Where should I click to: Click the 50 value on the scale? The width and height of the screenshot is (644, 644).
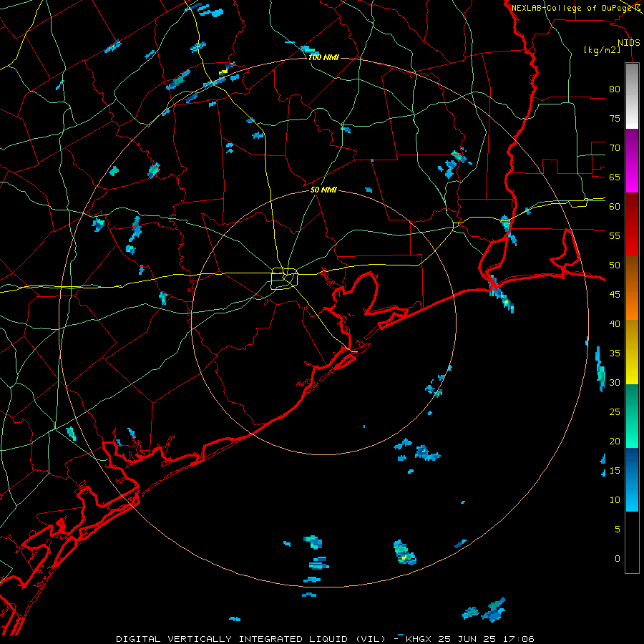point(615,265)
